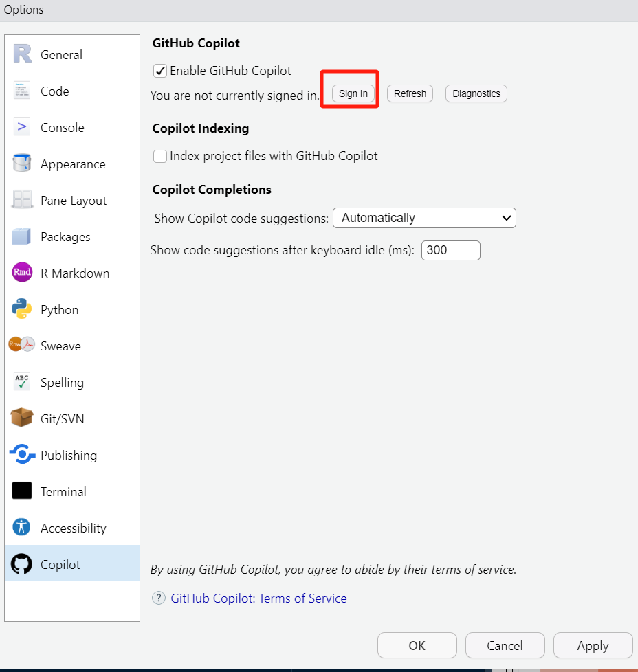Image resolution: width=638 pixels, height=672 pixels.
Task: Open the Show Copilot code suggestions dropdown
Action: tap(424, 218)
